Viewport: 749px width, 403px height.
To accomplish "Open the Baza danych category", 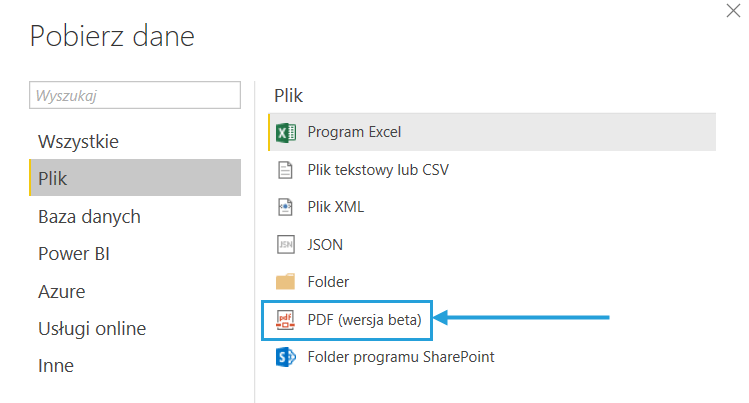I will (x=89, y=217).
